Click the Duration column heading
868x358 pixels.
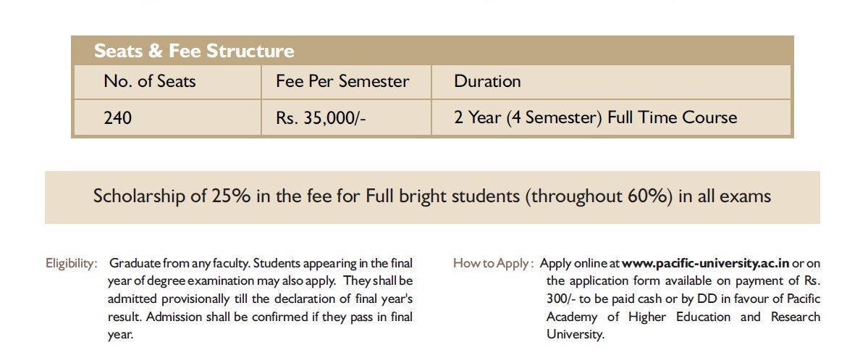pos(487,81)
